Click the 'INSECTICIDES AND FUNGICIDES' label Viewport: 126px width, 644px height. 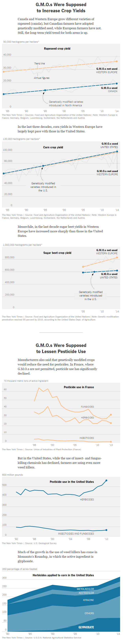[x=76, y=534]
